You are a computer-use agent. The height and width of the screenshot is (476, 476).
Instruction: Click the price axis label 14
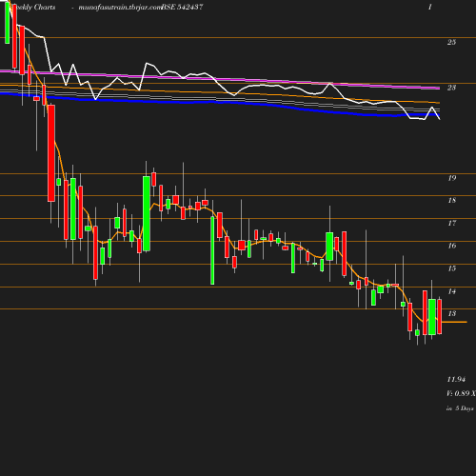pyautogui.click(x=452, y=291)
